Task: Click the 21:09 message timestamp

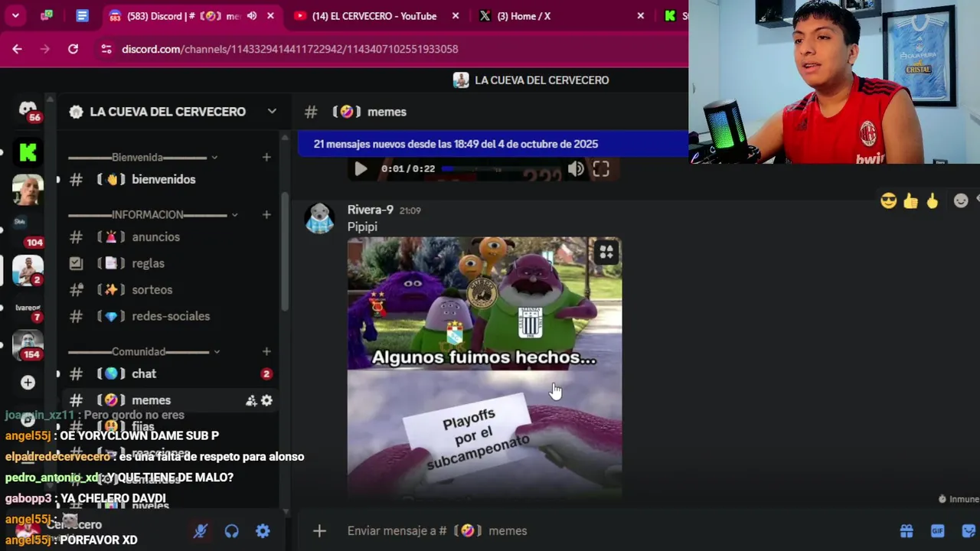Action: [410, 210]
